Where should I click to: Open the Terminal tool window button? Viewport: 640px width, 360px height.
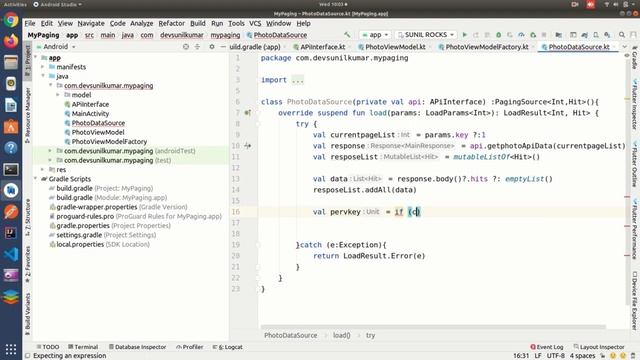(x=83, y=347)
